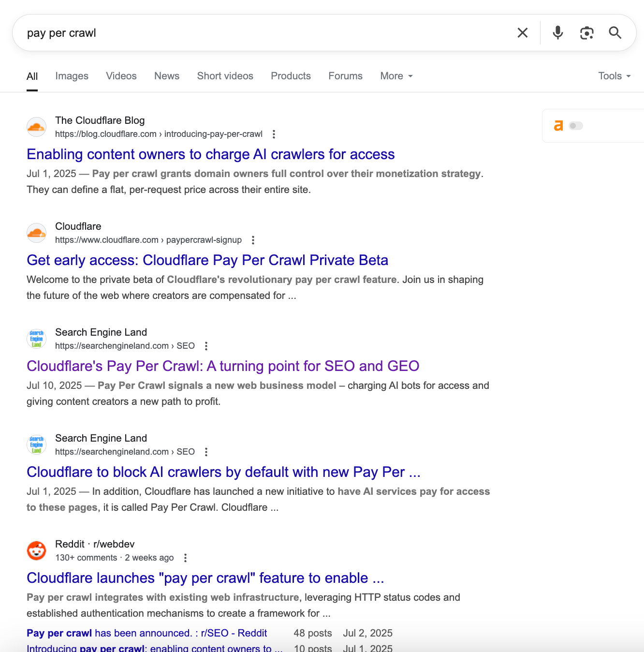Click the Cloudflare favicon on the signup result
This screenshot has width=644, height=652.
(36, 233)
